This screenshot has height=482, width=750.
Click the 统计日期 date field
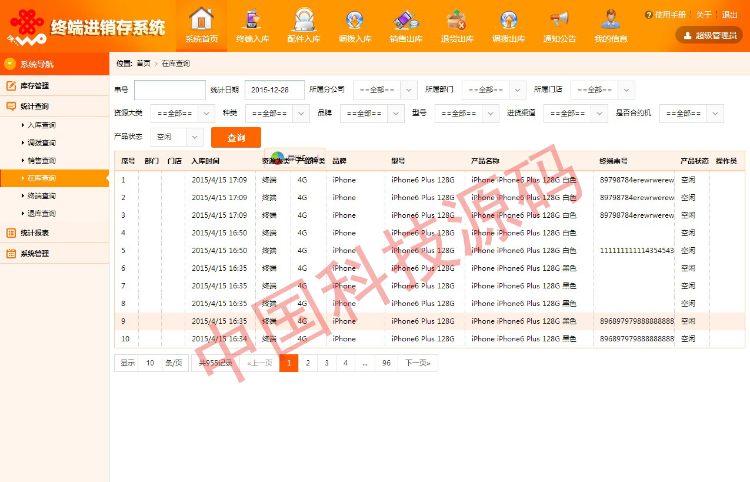(274, 89)
